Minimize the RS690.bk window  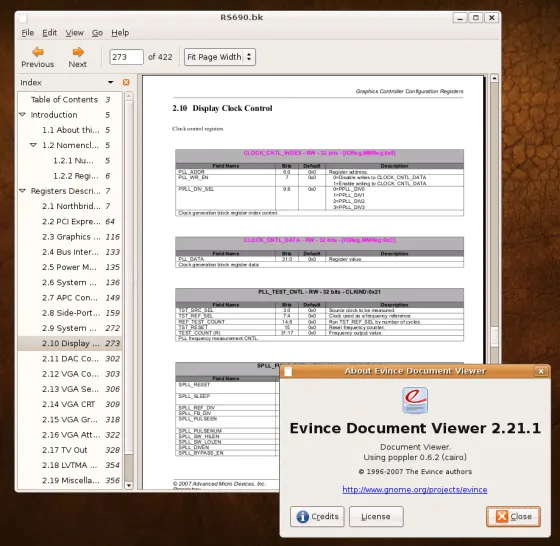[x=460, y=17]
